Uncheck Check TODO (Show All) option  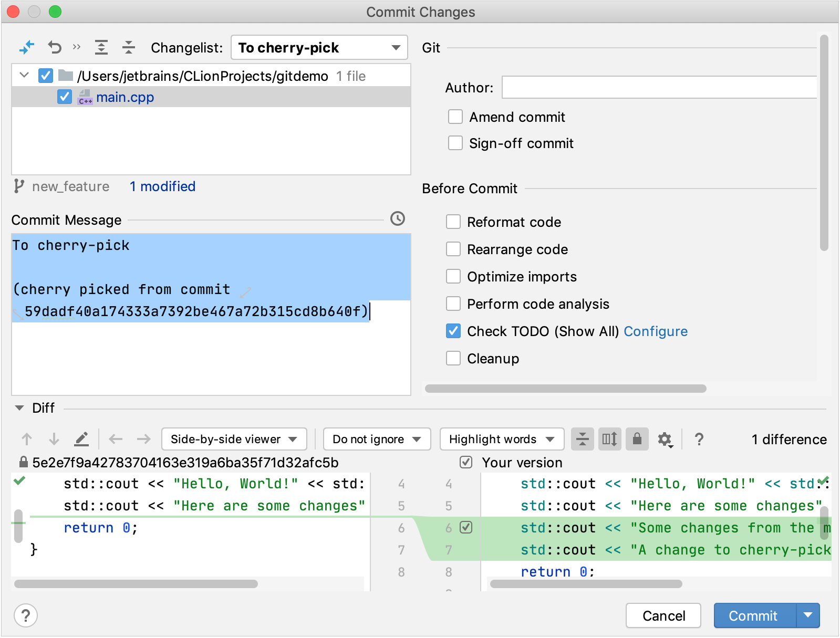click(x=453, y=331)
